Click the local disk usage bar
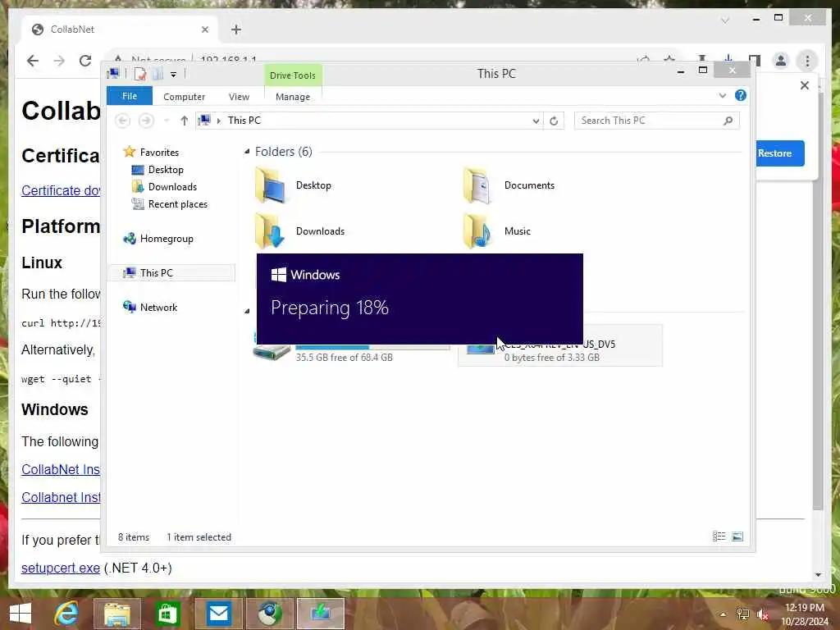This screenshot has height=630, width=840. (x=373, y=347)
